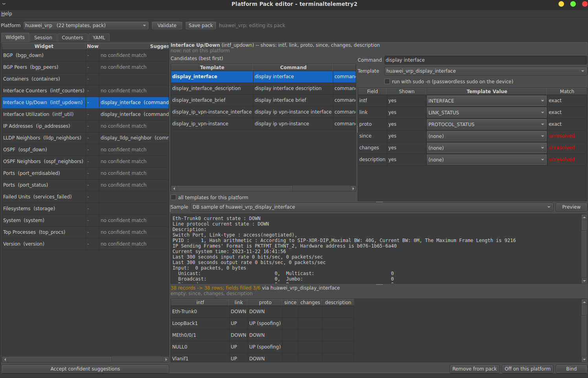Select display_interface_description candidate template
The image size is (588, 378).
pos(263,88)
